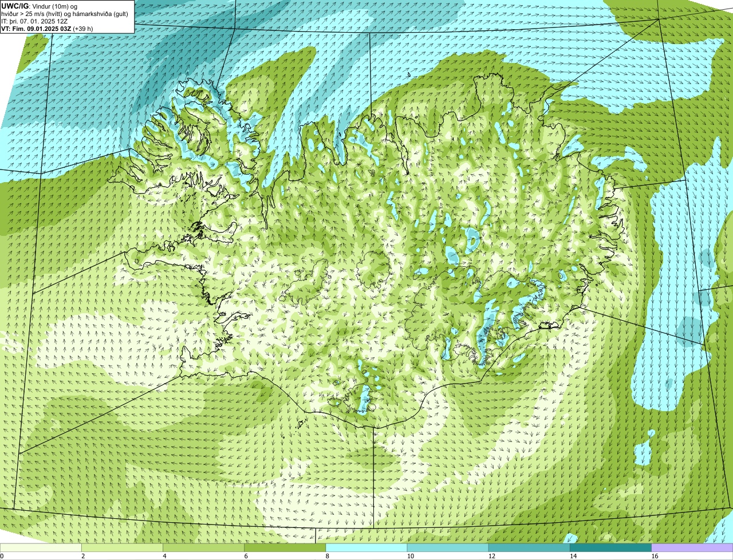Pick the 0–2 m/s palest color band
Image resolution: width=733 pixels, height=560 pixels.
pyautogui.click(x=41, y=547)
